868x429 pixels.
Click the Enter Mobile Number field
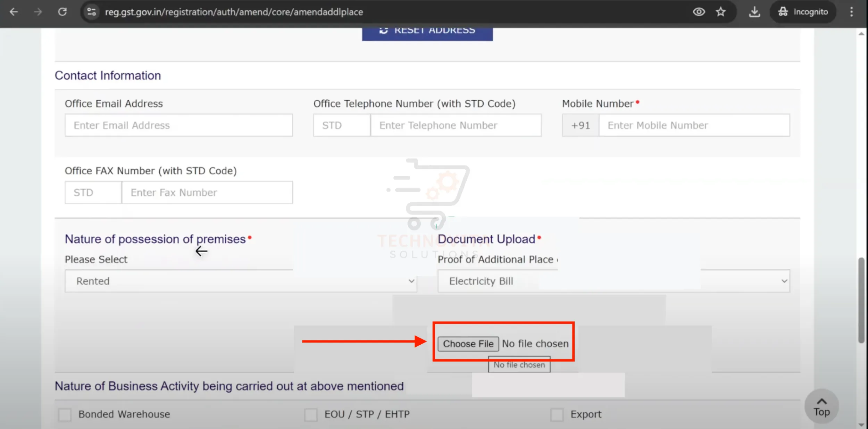(694, 125)
